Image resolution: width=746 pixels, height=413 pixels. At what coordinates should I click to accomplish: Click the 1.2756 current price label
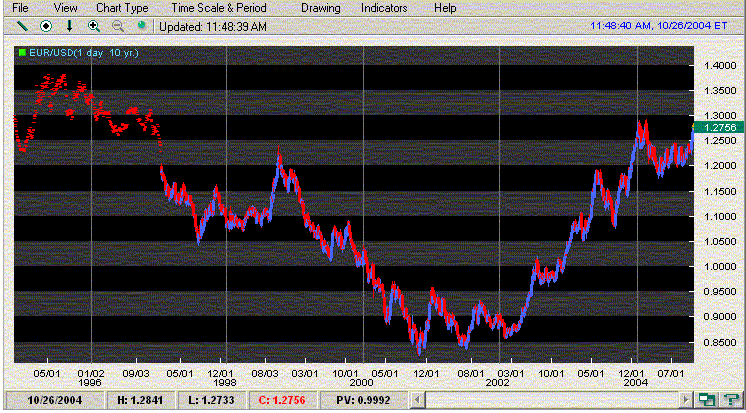pyautogui.click(x=719, y=127)
